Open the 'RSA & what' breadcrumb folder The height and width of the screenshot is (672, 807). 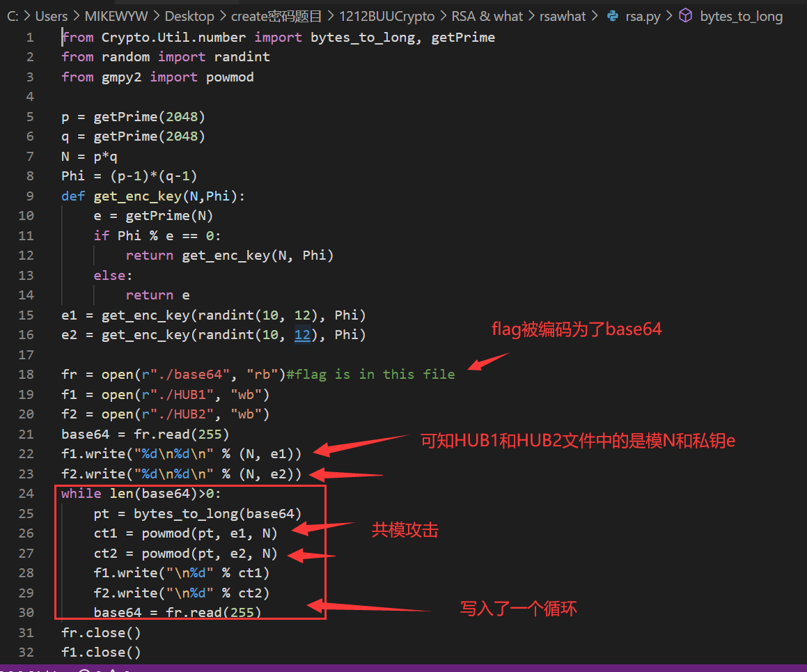[487, 17]
